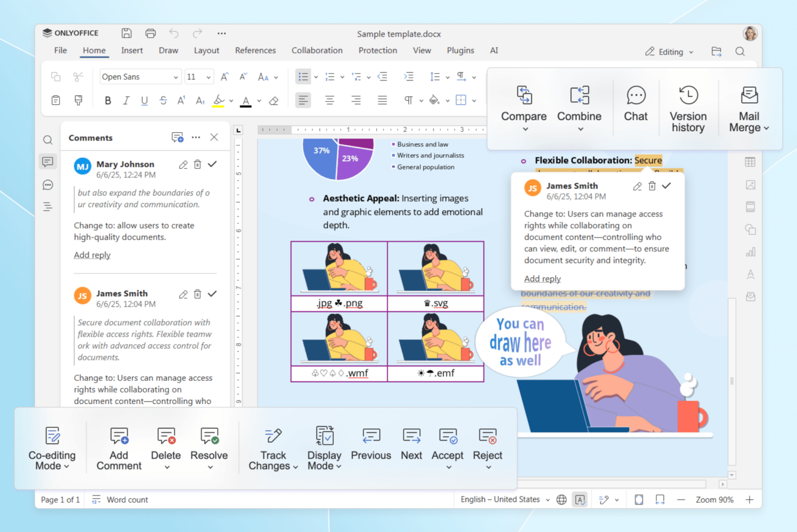Open the Chat panel button

coord(636,104)
